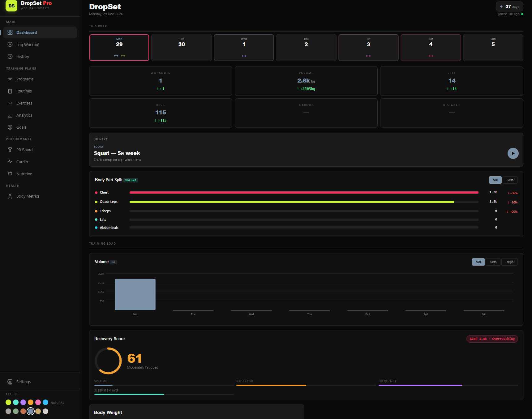
Task: Click the Mon bar in Volume chart
Action: click(135, 294)
